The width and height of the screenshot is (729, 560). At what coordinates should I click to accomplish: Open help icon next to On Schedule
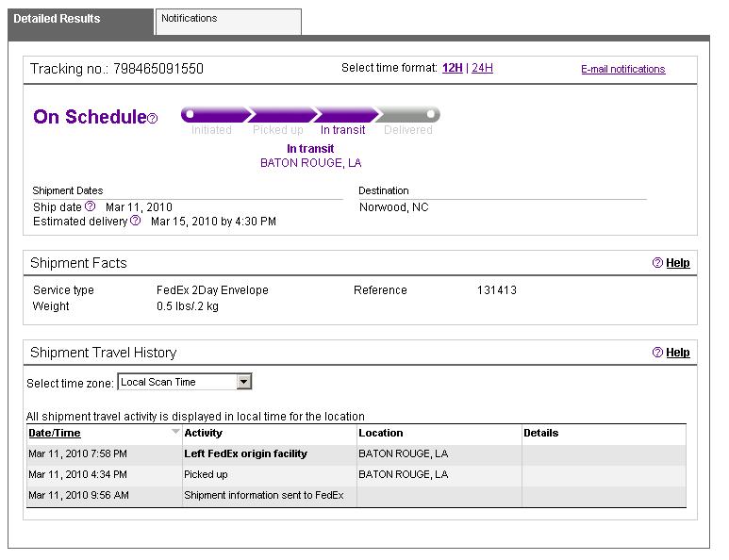[x=153, y=119]
